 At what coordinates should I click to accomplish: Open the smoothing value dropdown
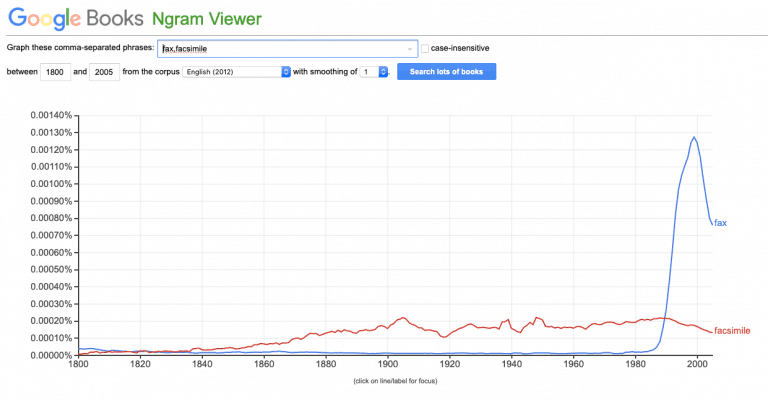[370, 72]
